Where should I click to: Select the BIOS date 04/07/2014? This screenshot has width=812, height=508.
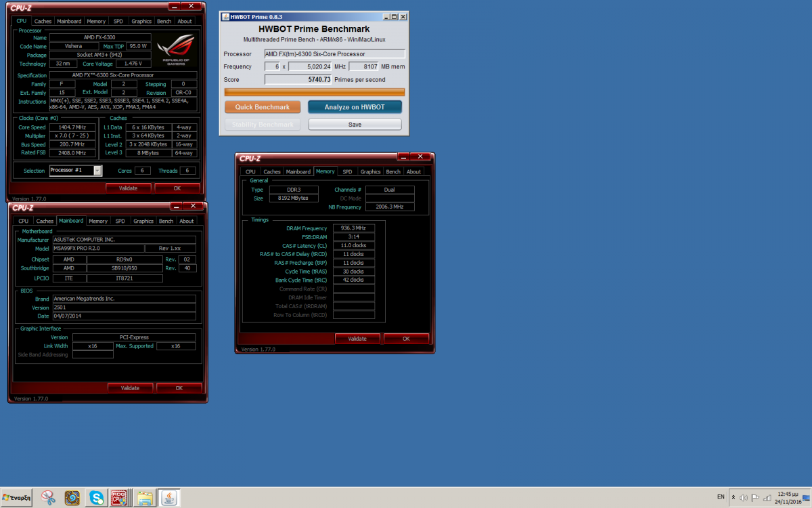click(x=125, y=316)
